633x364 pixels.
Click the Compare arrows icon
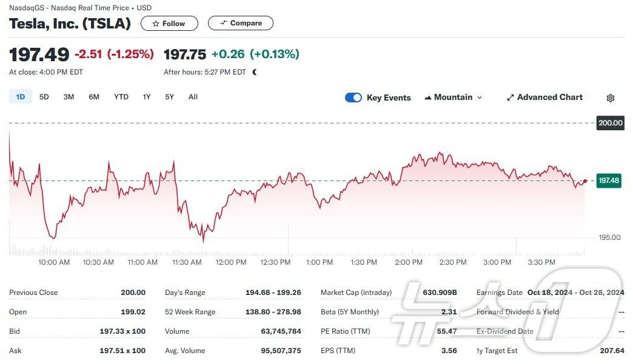223,23
